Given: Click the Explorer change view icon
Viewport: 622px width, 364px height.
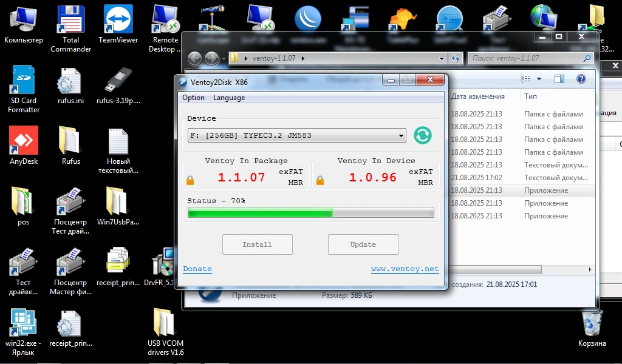Looking at the screenshot, I should point(526,79).
